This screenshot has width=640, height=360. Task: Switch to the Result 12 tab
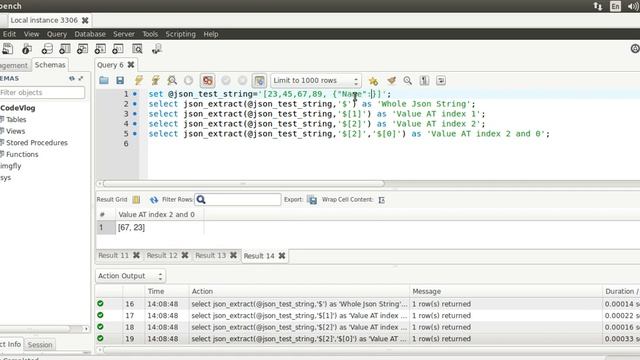[x=162, y=256]
